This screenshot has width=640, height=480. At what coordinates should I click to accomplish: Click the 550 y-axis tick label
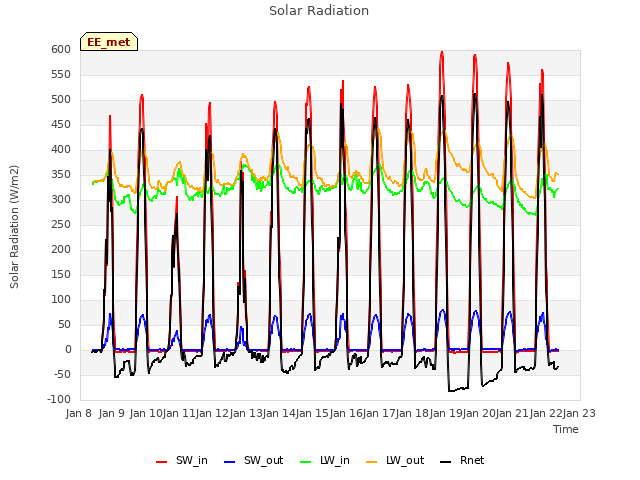(x=61, y=75)
